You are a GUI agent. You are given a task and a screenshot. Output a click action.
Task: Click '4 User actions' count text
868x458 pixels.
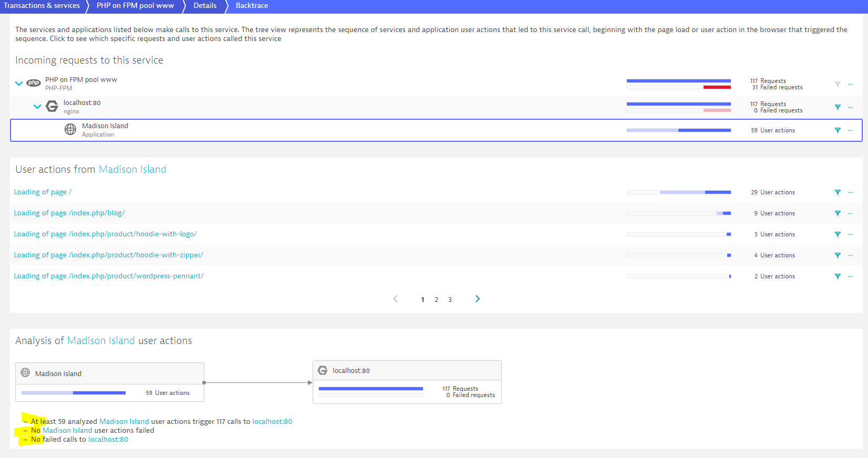point(774,255)
